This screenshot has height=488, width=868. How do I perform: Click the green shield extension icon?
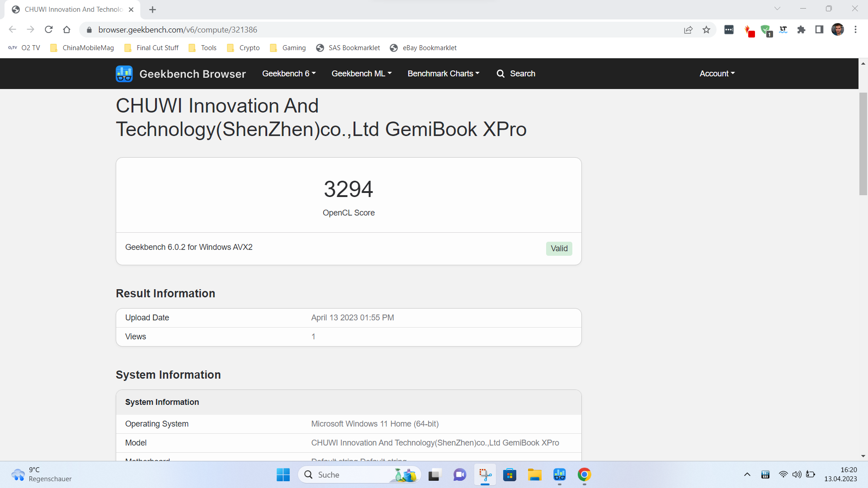coord(766,30)
